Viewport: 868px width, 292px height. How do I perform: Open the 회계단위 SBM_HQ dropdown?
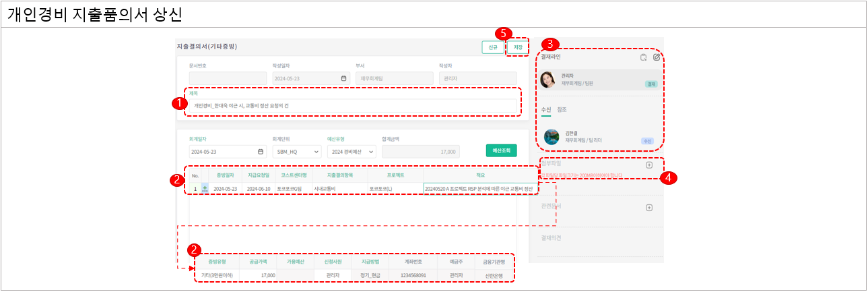297,151
